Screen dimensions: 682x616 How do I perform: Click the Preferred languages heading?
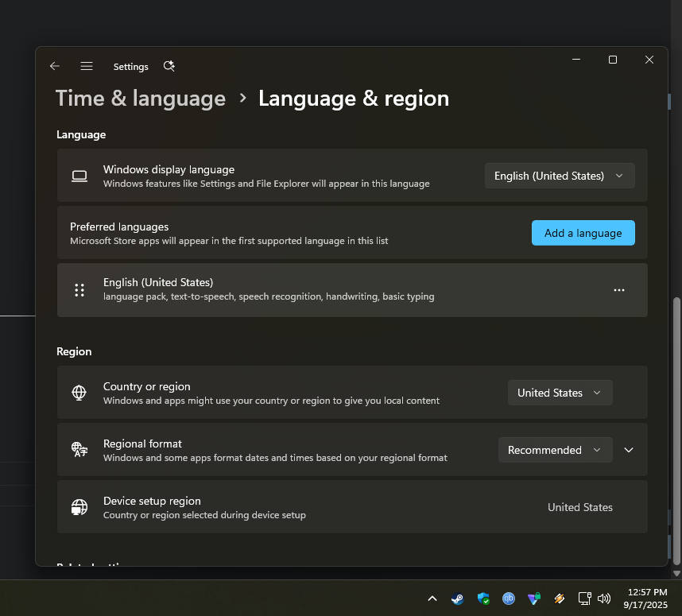pos(119,227)
